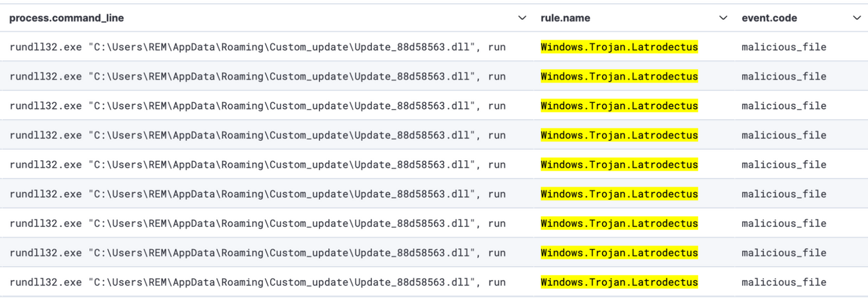This screenshot has width=868, height=298.
Task: Click malicious_file in the eighth row
Action: (x=784, y=253)
